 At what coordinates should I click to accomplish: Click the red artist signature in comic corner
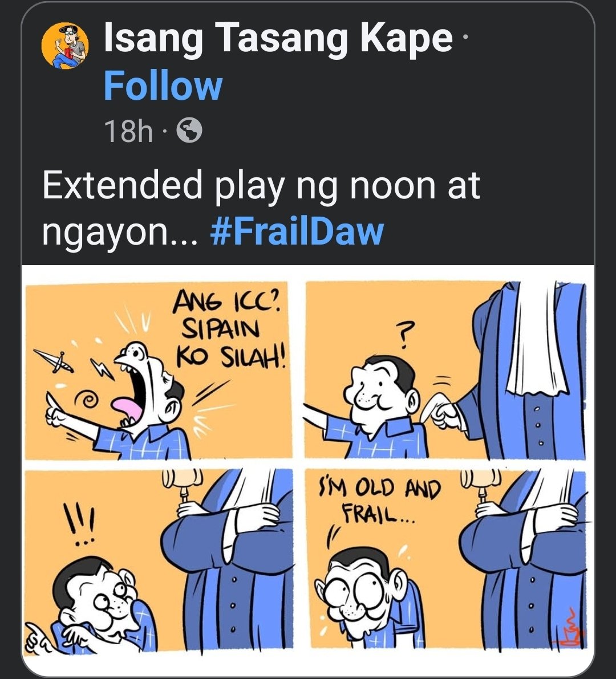pos(572,628)
